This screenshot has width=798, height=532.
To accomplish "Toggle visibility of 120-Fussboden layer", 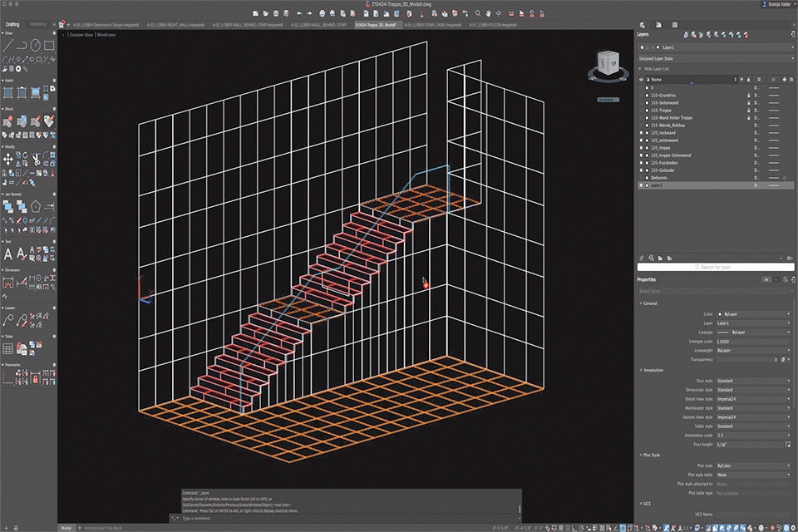I will click(641, 163).
